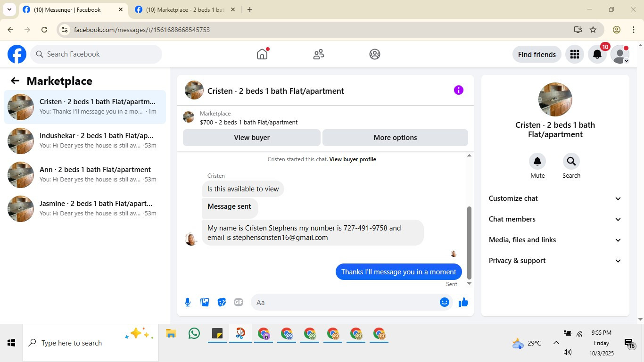The width and height of the screenshot is (644, 362).
Task: Navigate back in the browser
Action: click(x=10, y=30)
